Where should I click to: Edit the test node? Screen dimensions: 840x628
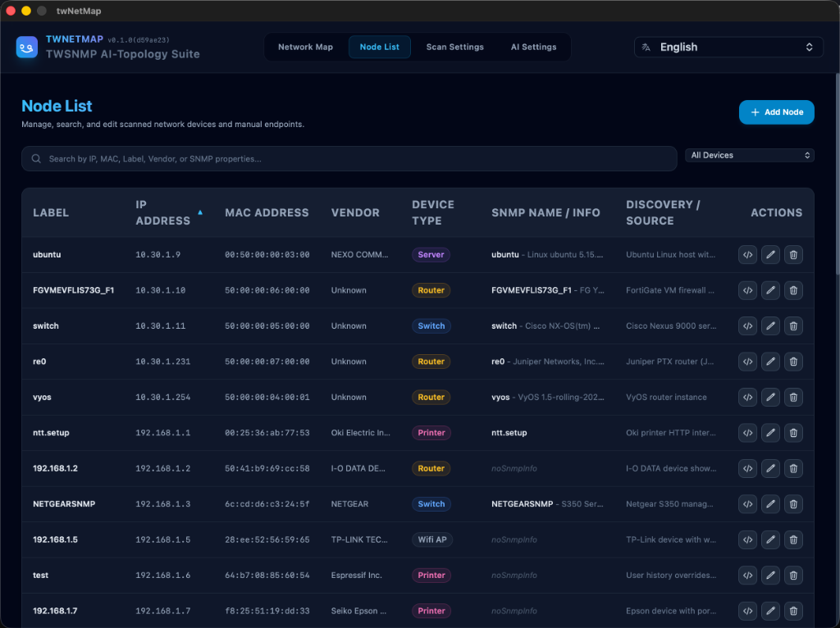(x=770, y=576)
